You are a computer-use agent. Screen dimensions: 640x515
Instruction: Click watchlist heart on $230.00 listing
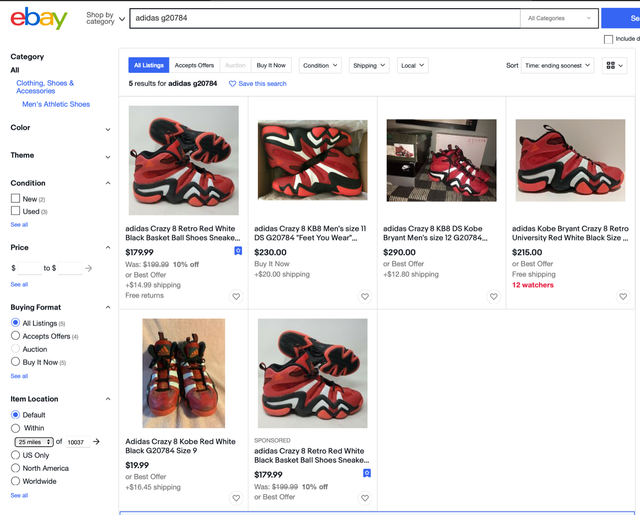pyautogui.click(x=365, y=296)
